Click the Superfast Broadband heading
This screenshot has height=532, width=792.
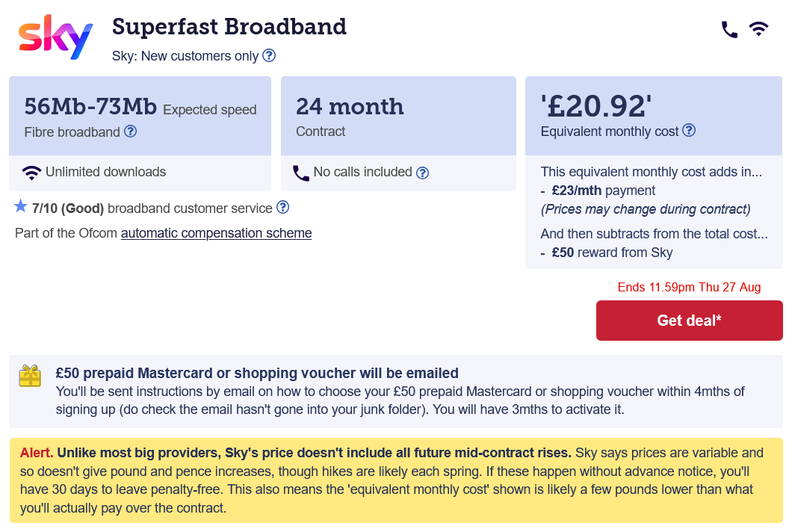tap(229, 27)
